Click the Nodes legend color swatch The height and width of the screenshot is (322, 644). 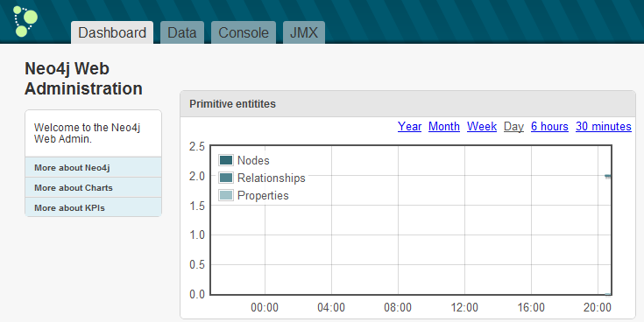[226, 160]
